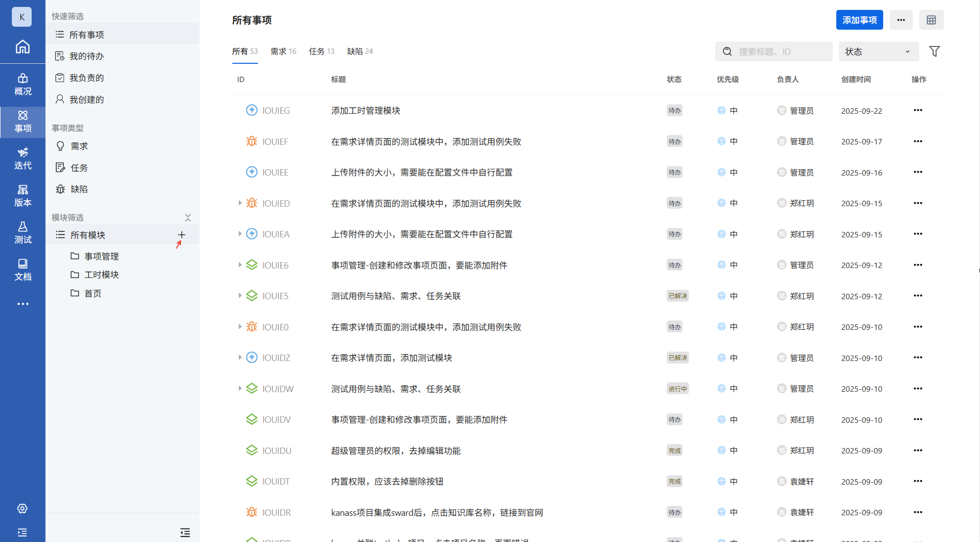Go to 测试 (testing) section
The width and height of the screenshot is (980, 542).
coord(23,232)
